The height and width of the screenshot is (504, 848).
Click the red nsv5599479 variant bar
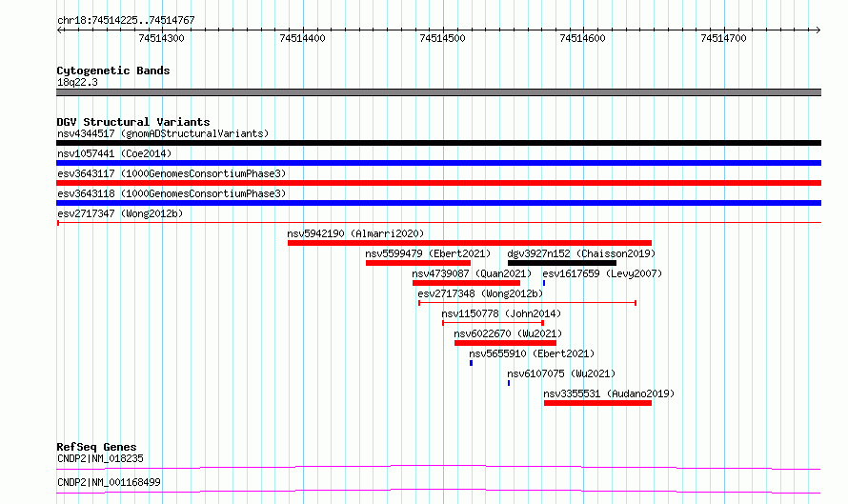[x=418, y=263]
